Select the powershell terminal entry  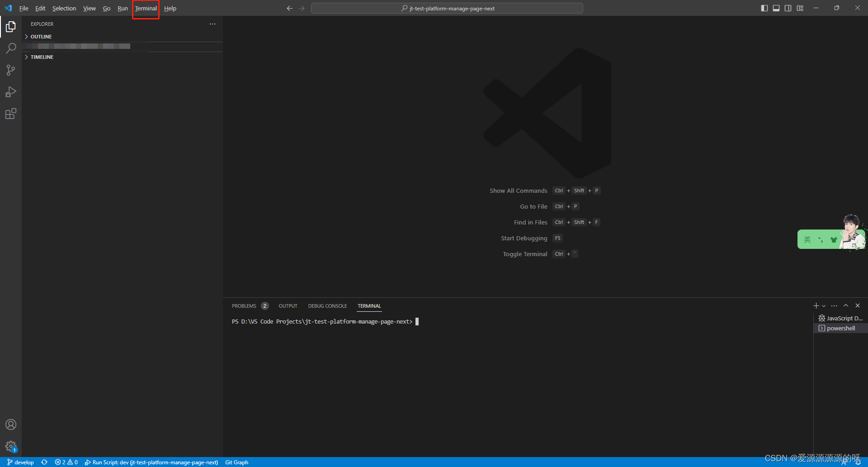pos(840,328)
